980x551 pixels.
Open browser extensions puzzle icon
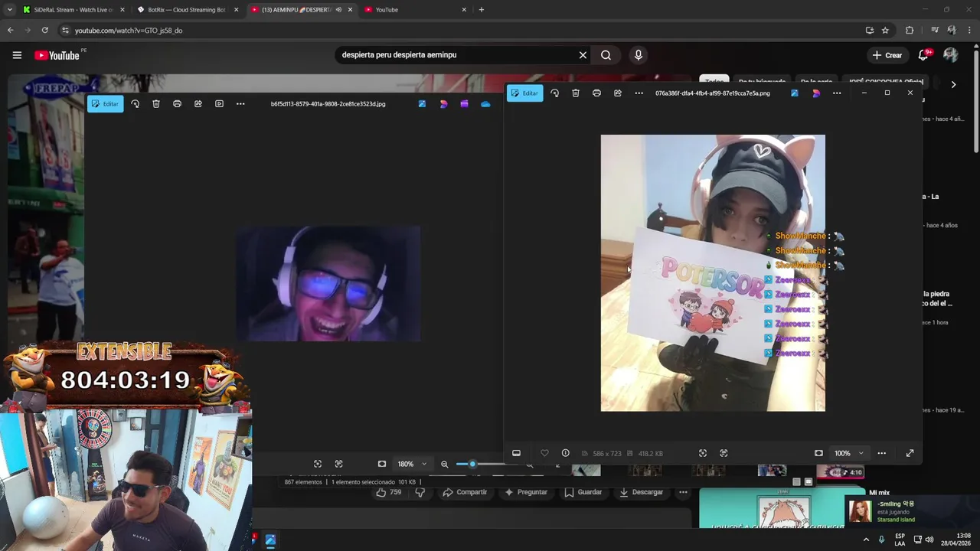pos(910,31)
